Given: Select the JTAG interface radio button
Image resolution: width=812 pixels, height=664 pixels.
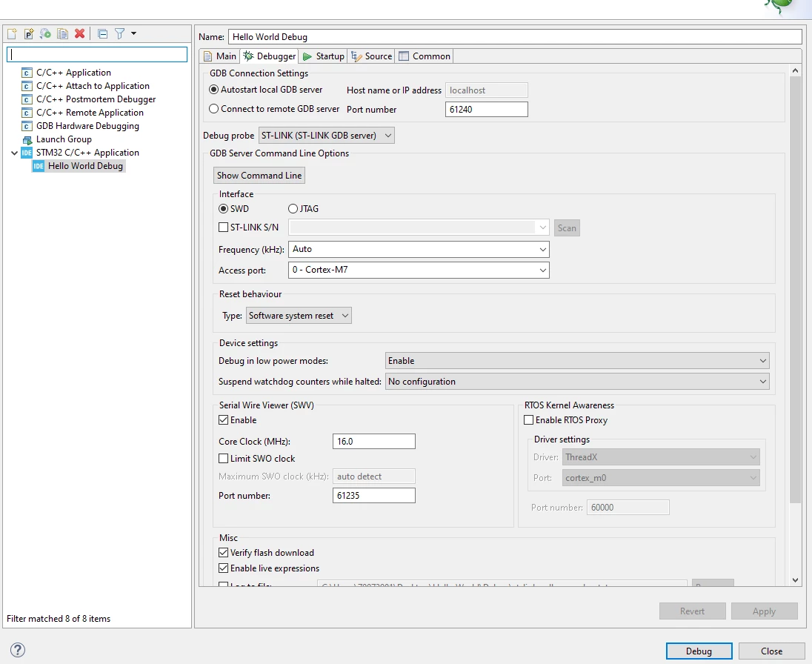Looking at the screenshot, I should [293, 209].
